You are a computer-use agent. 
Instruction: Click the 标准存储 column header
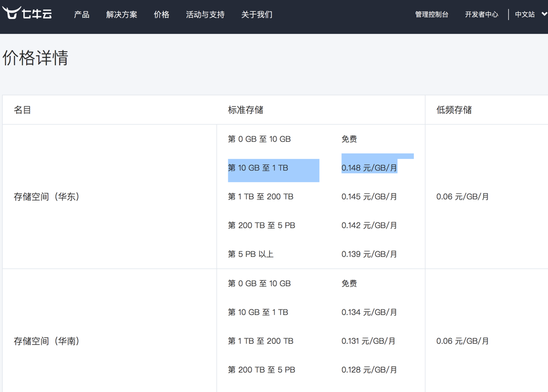click(x=245, y=110)
